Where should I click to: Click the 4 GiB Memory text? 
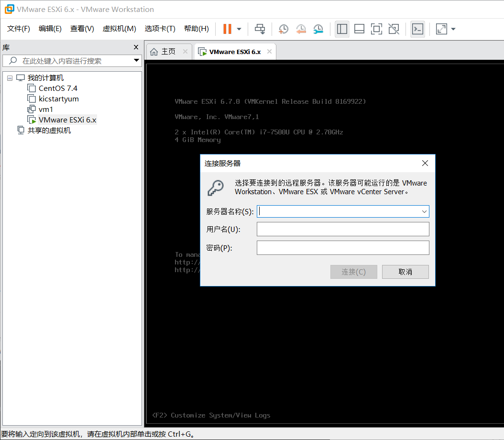coord(197,140)
